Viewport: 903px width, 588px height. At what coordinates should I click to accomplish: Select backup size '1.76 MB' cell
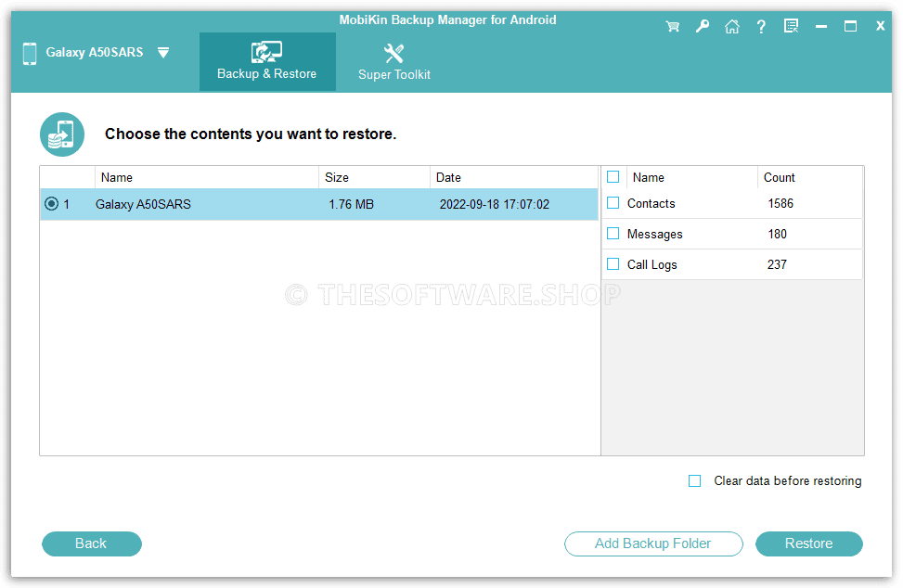point(352,204)
